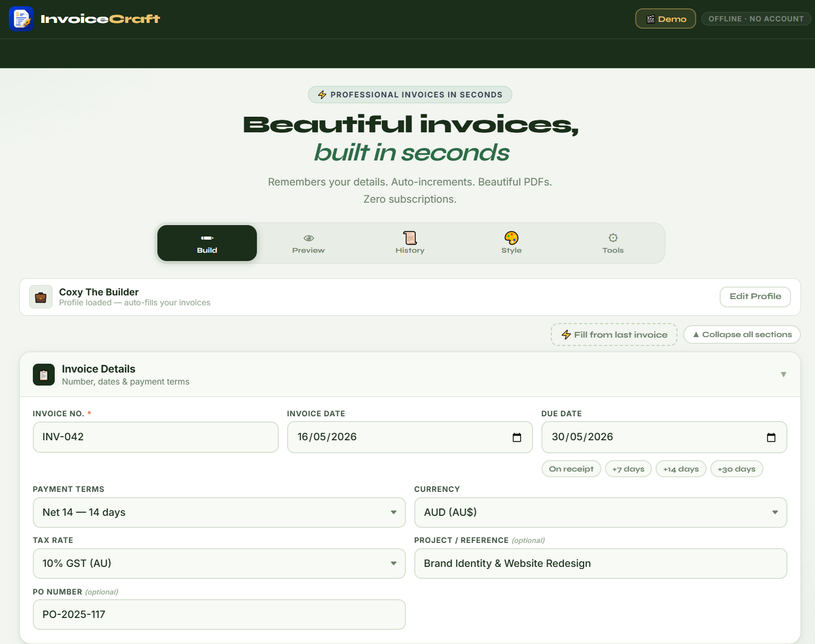This screenshot has height=644, width=815.
Task: Switch to the Preview tab
Action: (x=308, y=243)
